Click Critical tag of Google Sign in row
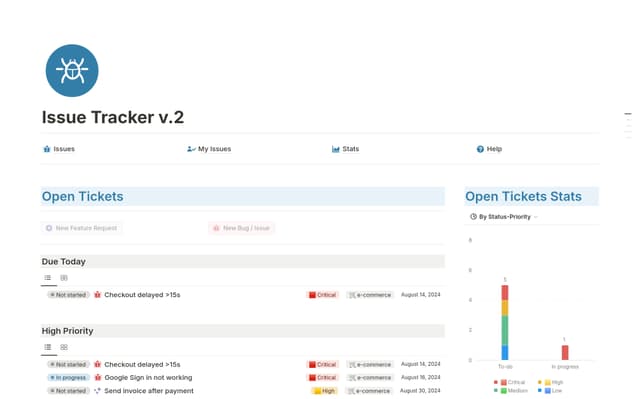Screen dimensions: 640x399 pos(322,377)
